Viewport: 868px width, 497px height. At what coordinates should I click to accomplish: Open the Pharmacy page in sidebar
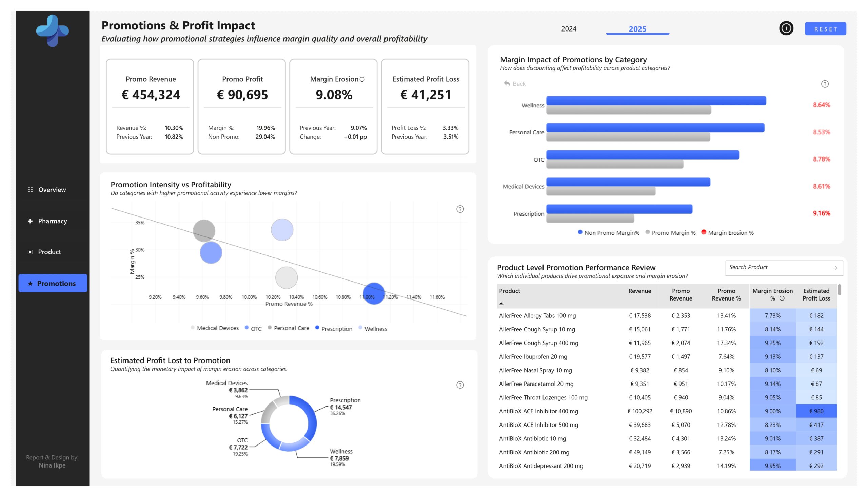pyautogui.click(x=52, y=221)
